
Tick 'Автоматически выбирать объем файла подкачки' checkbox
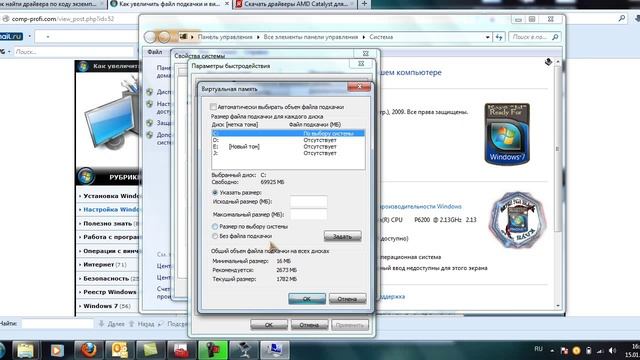213,107
